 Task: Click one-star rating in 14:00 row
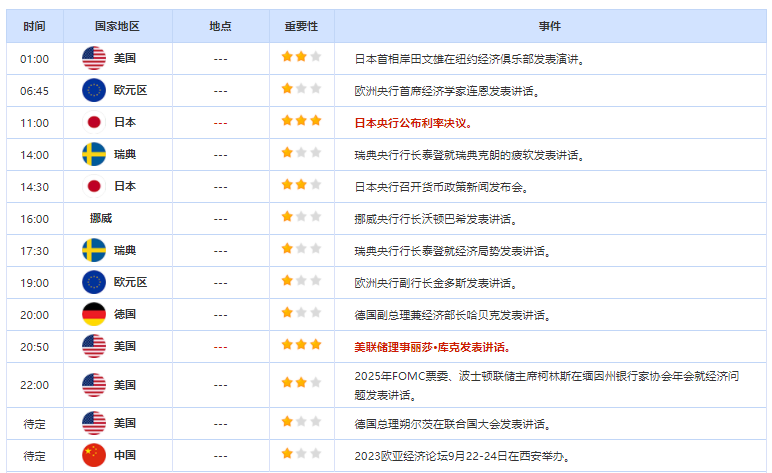pos(301,153)
